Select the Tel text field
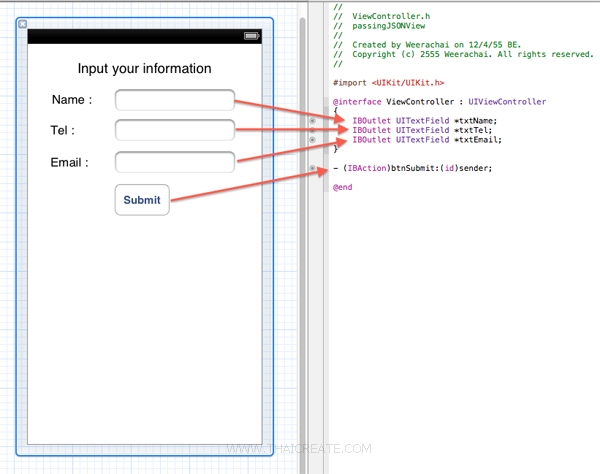Screen dimensions: 600x474 [175, 130]
